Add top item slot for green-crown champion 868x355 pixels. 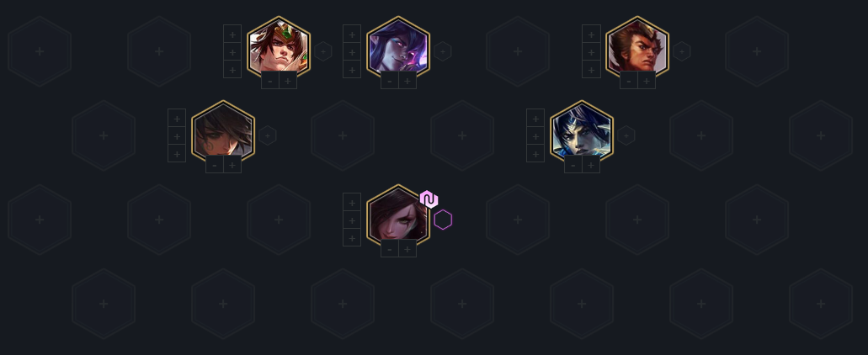[x=232, y=34]
